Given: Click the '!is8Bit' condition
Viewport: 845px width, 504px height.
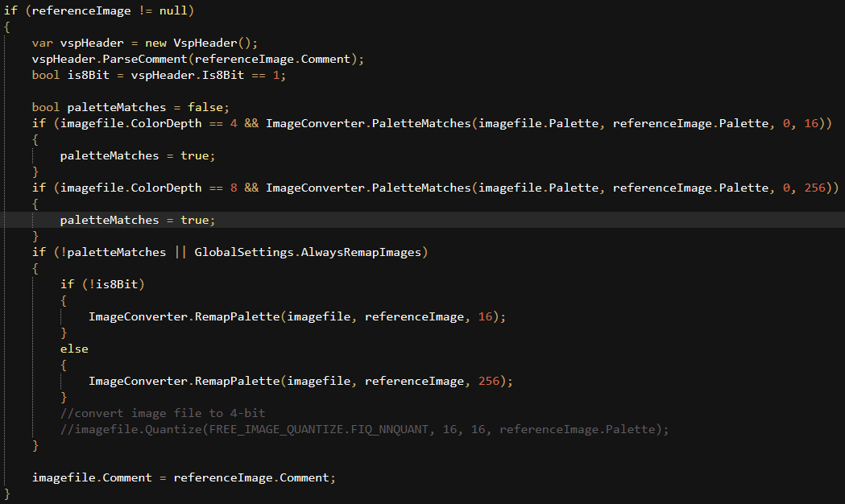Looking at the screenshot, I should click(113, 284).
